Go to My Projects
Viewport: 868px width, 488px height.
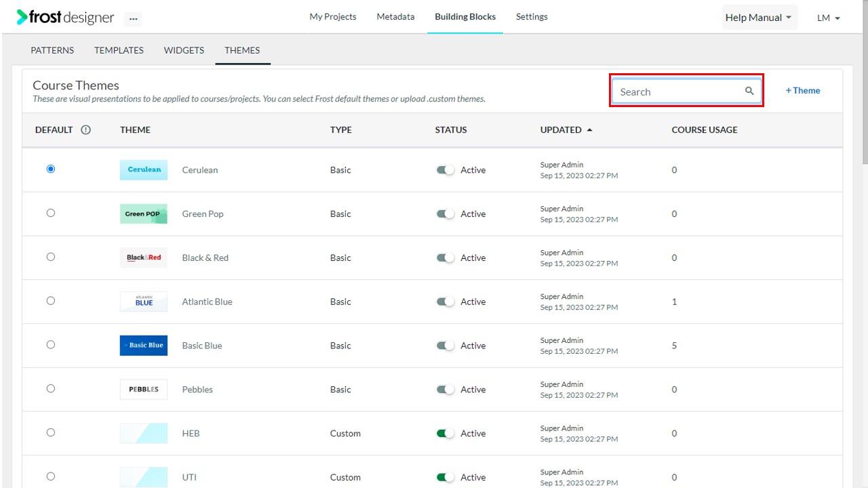coord(333,17)
